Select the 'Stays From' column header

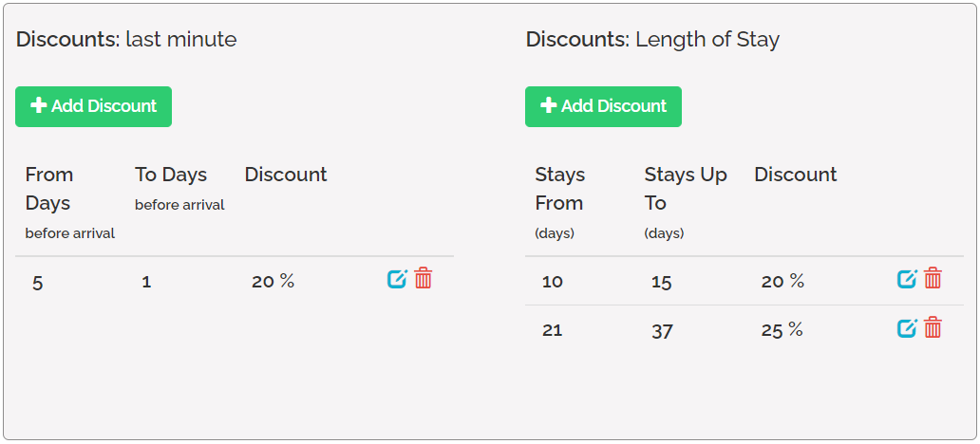(559, 189)
